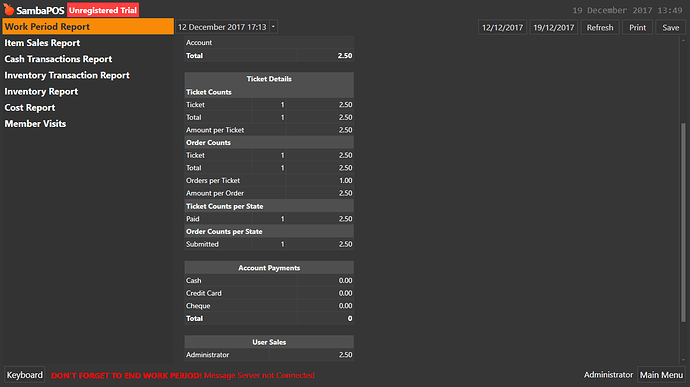Refresh the report
The image size is (690, 387).
600,27
